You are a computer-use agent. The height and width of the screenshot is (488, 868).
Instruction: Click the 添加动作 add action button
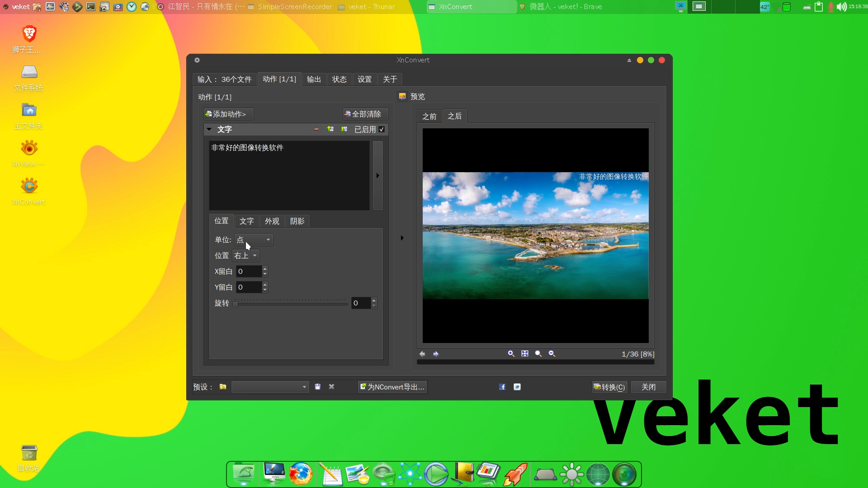click(x=227, y=114)
